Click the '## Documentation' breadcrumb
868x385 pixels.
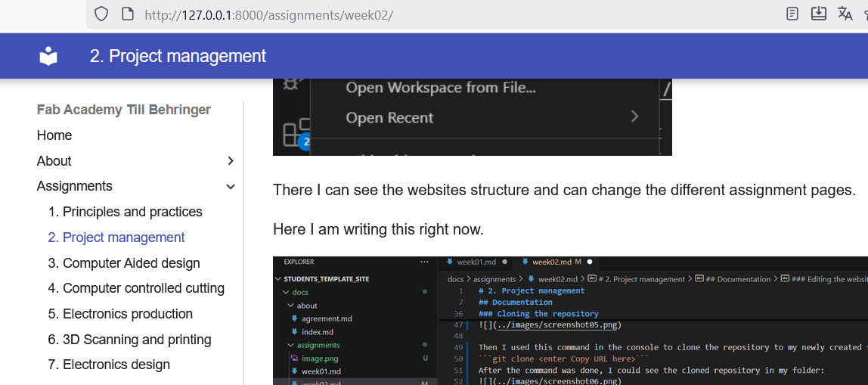tap(739, 279)
